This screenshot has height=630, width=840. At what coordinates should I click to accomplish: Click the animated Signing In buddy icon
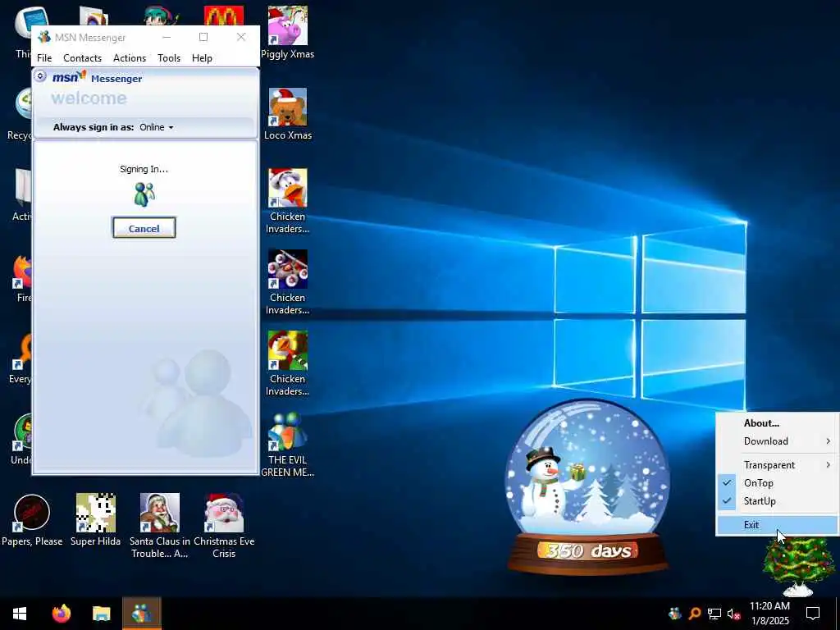144,194
